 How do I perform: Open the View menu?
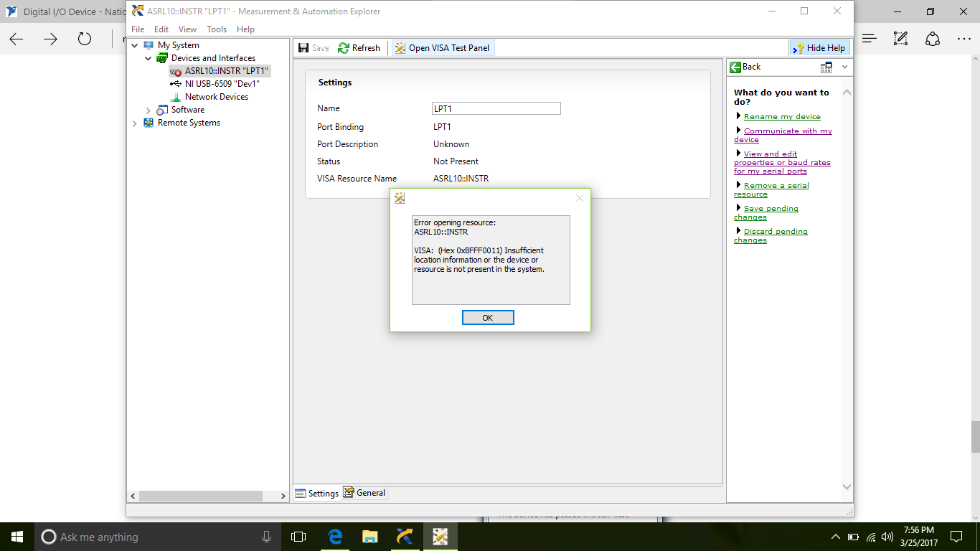pyautogui.click(x=187, y=29)
